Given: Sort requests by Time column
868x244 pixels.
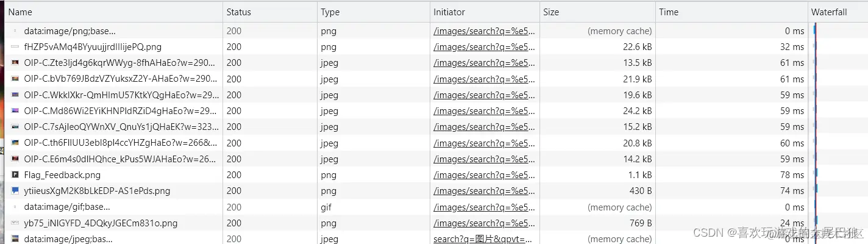Looking at the screenshot, I should click(x=731, y=12).
